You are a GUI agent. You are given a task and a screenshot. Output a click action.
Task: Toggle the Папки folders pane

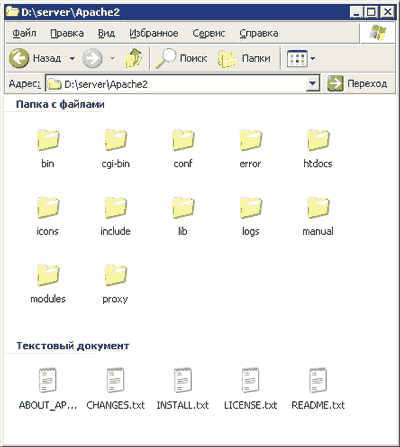click(x=244, y=58)
